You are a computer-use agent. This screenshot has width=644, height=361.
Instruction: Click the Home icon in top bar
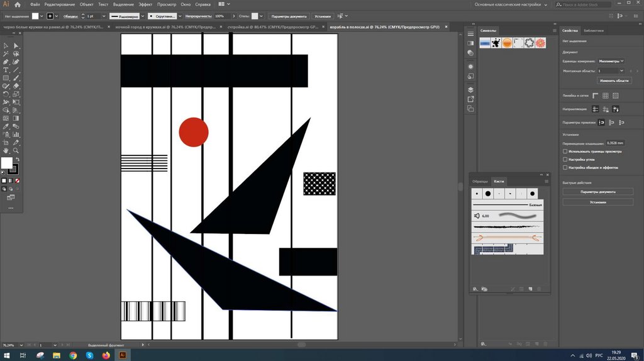click(18, 4)
